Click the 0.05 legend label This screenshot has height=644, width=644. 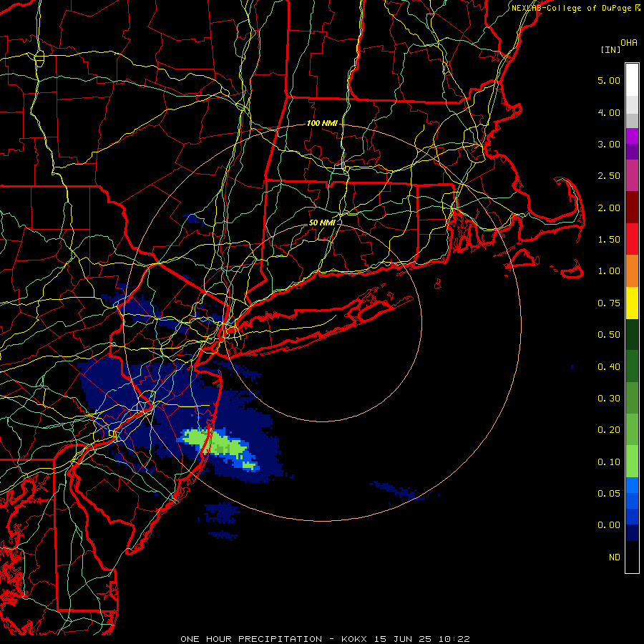pos(609,494)
